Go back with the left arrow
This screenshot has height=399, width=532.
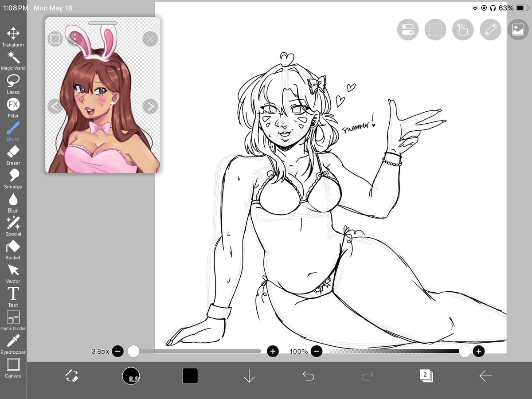[x=486, y=376]
